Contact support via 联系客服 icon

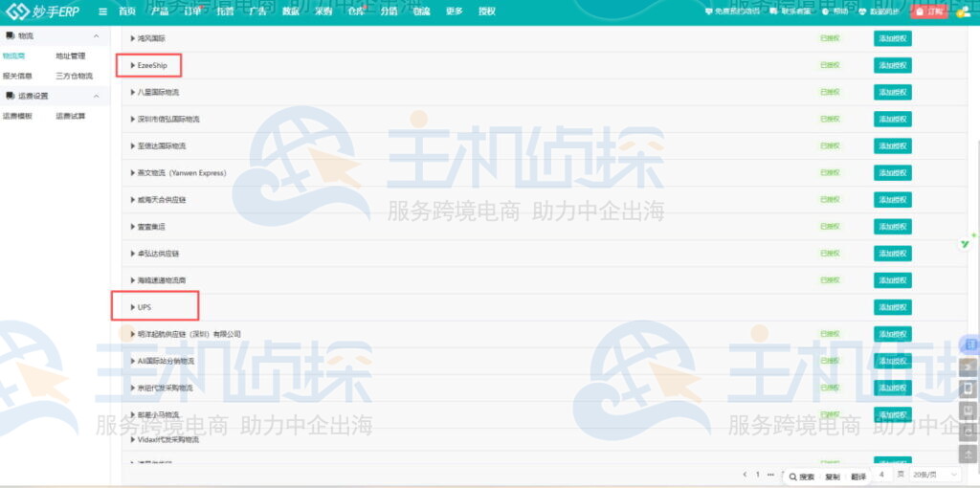[x=773, y=11]
